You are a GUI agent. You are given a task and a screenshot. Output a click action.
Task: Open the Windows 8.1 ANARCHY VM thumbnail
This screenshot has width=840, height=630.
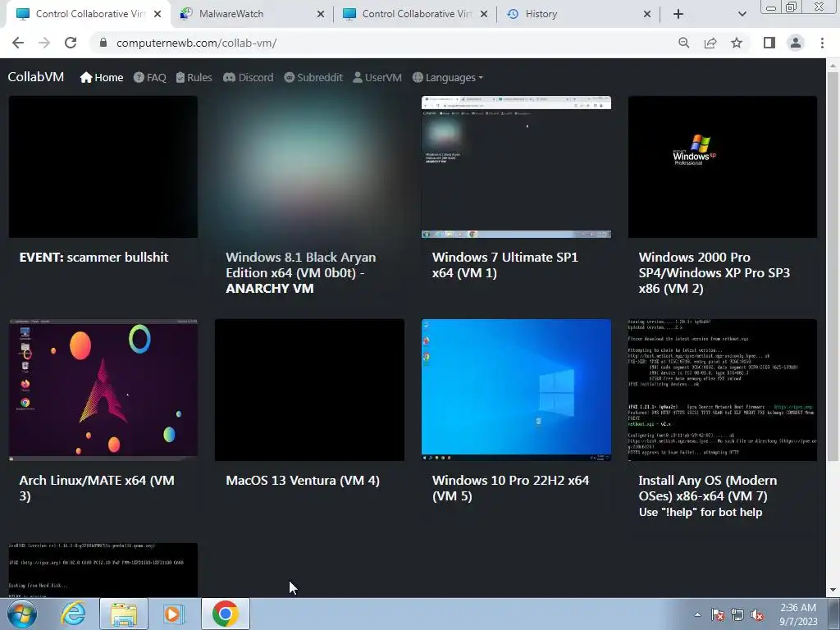point(309,167)
